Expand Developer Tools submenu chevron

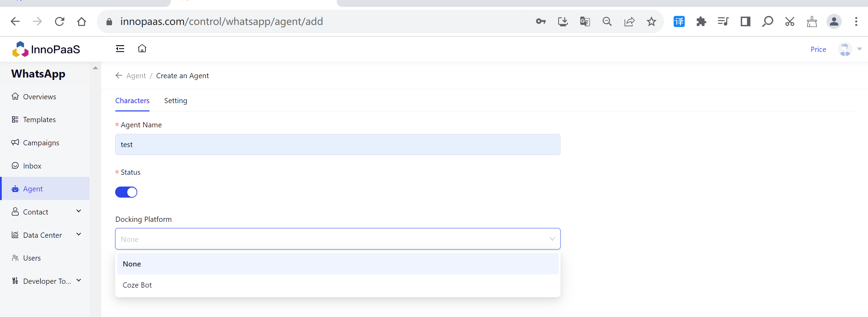tap(79, 281)
